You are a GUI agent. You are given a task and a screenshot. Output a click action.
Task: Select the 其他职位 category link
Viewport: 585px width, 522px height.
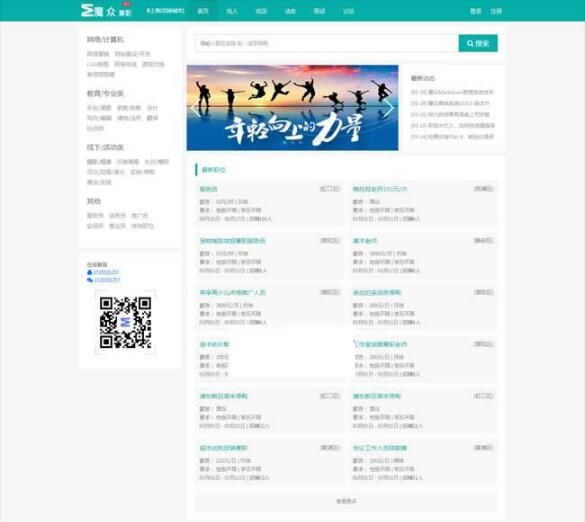click(142, 226)
